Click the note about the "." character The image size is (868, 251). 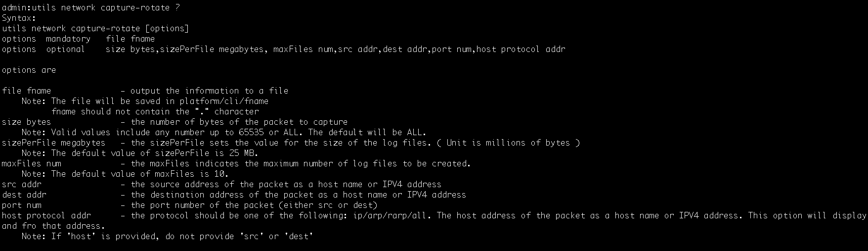pos(155,111)
